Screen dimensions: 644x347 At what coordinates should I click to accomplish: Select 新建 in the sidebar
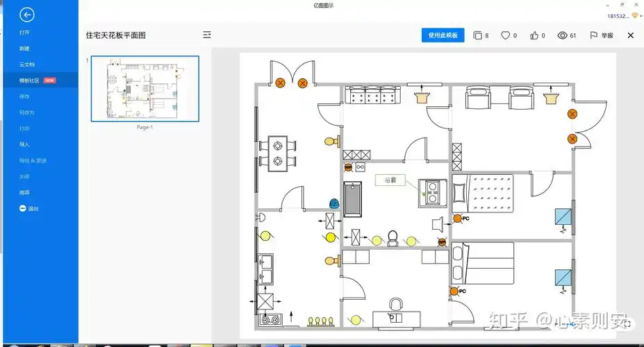tap(25, 49)
